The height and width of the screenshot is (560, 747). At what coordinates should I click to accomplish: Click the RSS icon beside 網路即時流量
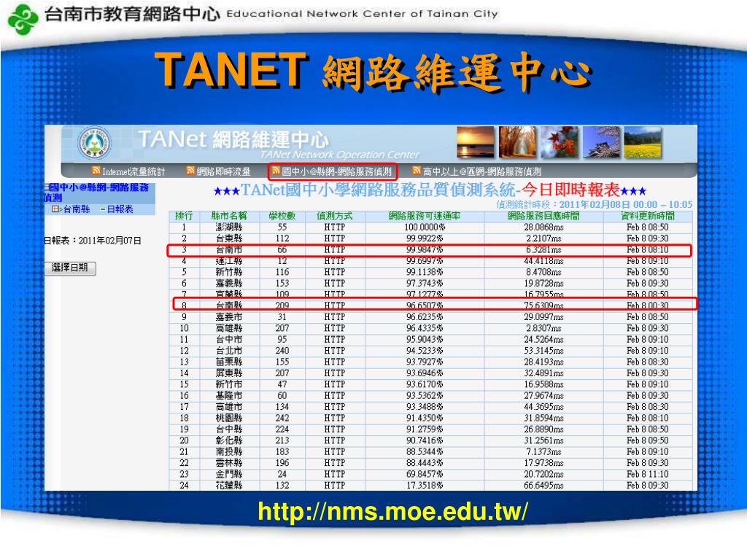pyautogui.click(x=190, y=171)
